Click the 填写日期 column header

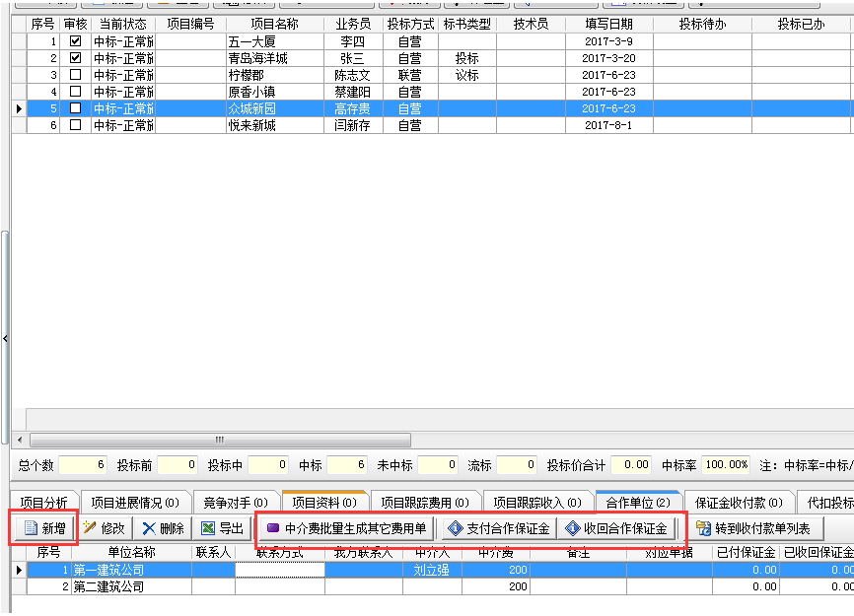click(608, 24)
